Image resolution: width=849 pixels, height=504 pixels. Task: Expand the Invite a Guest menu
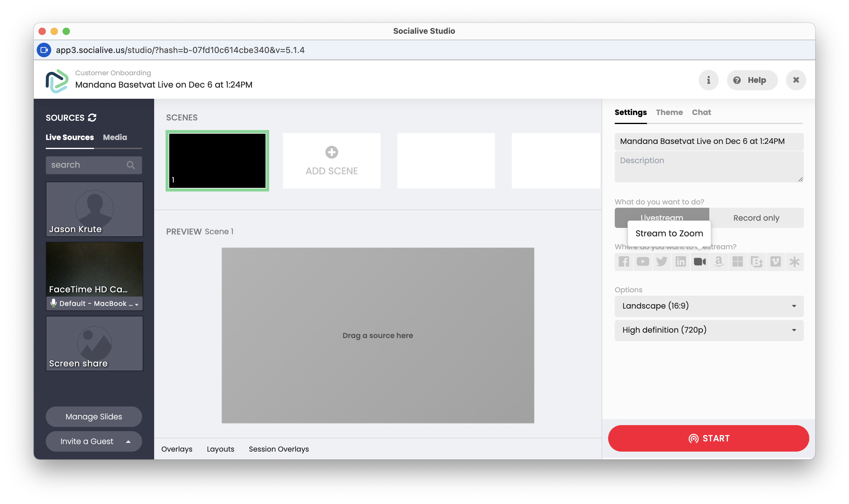tap(94, 441)
